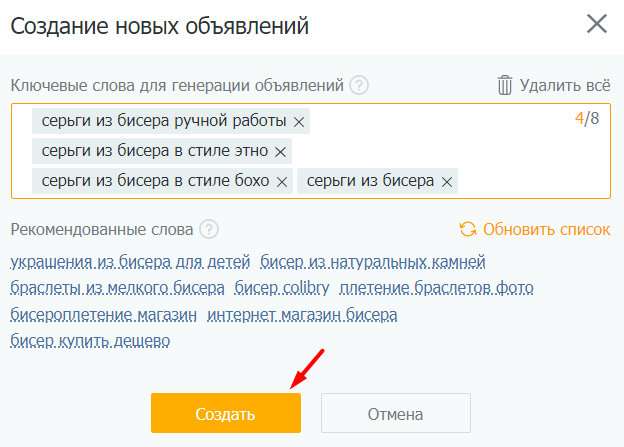Pick 'бисероплетение магазин' recommended word

click(x=103, y=315)
